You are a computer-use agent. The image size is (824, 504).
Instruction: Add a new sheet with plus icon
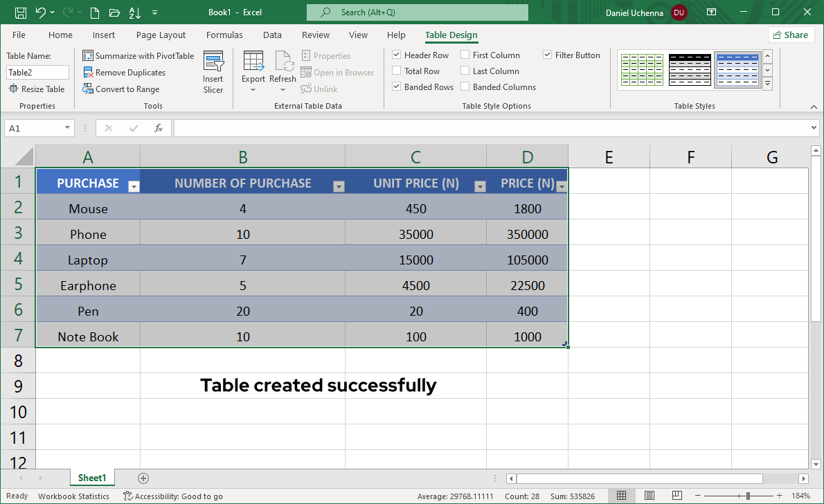(x=143, y=478)
